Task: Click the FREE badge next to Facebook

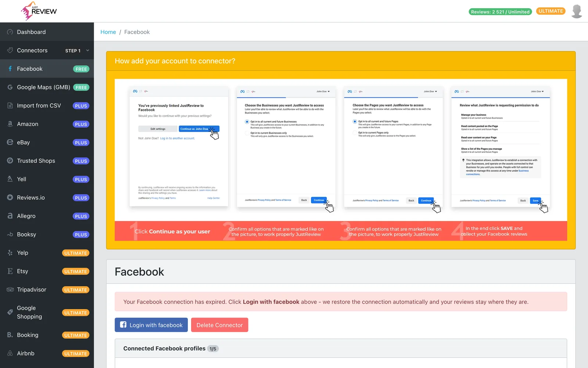Action: [81, 69]
